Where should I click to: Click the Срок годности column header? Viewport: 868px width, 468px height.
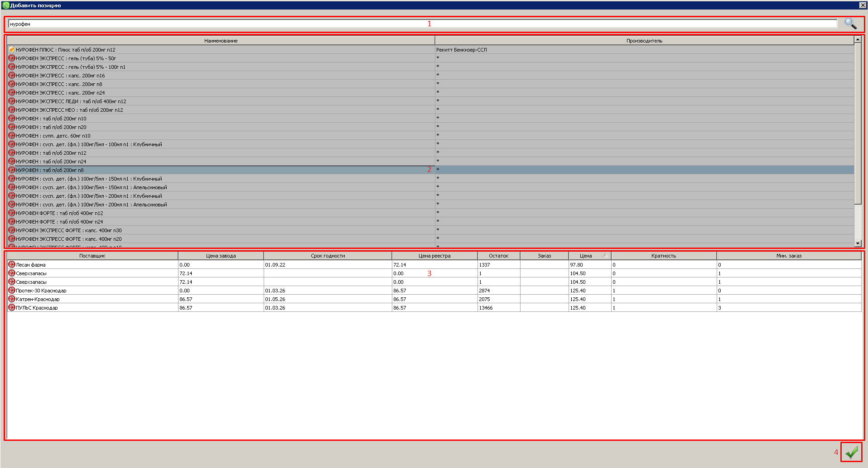[x=328, y=256]
